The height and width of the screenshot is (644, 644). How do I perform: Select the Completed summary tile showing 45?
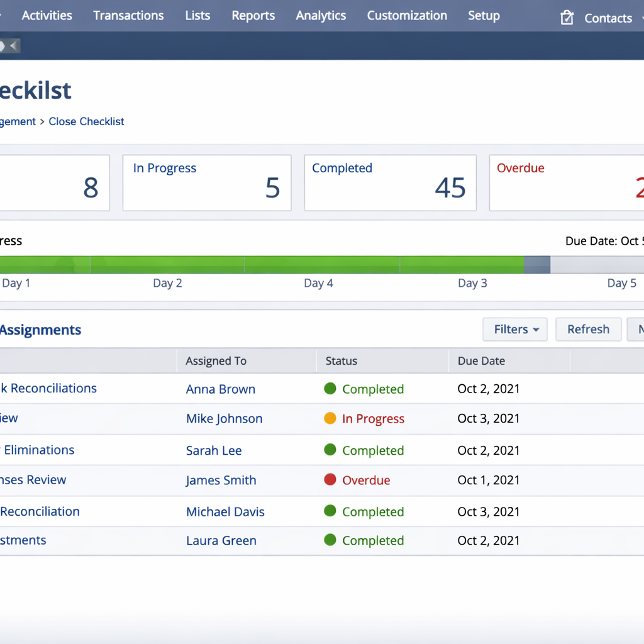(x=390, y=183)
